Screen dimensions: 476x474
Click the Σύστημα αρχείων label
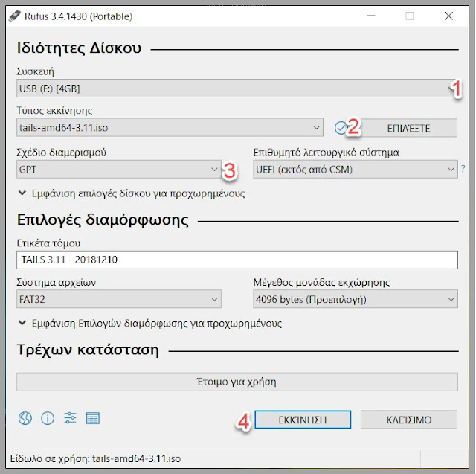pos(57,283)
